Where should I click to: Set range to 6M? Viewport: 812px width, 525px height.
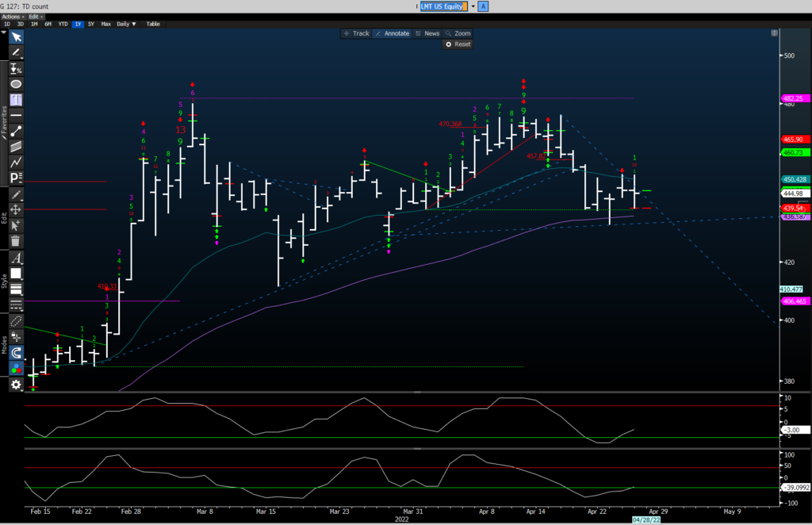[48, 24]
